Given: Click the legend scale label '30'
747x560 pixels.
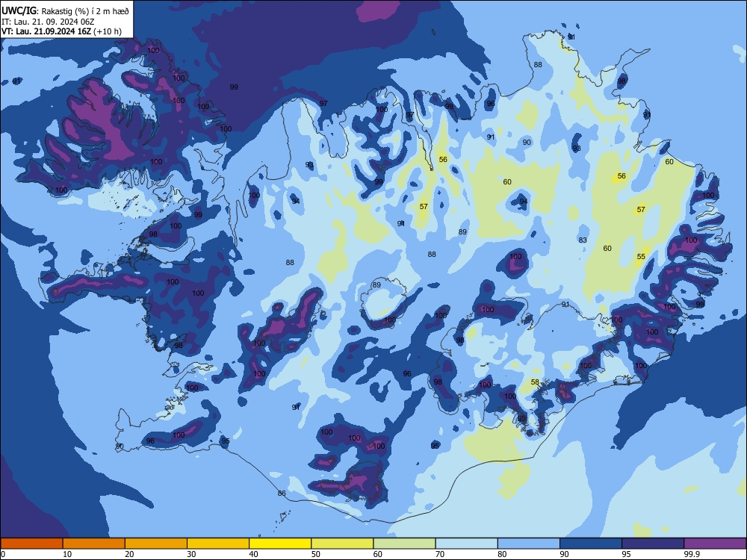Looking at the screenshot, I should click(191, 554).
